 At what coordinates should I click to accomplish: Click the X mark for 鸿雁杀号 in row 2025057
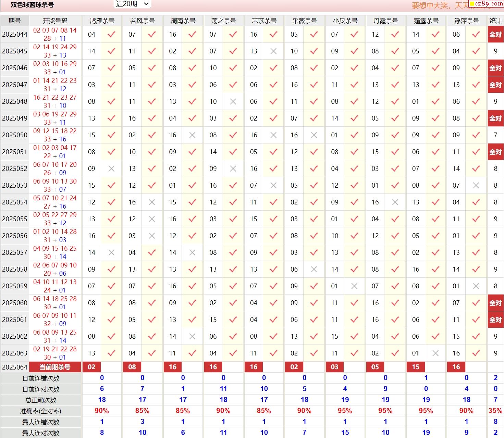pyautogui.click(x=111, y=252)
